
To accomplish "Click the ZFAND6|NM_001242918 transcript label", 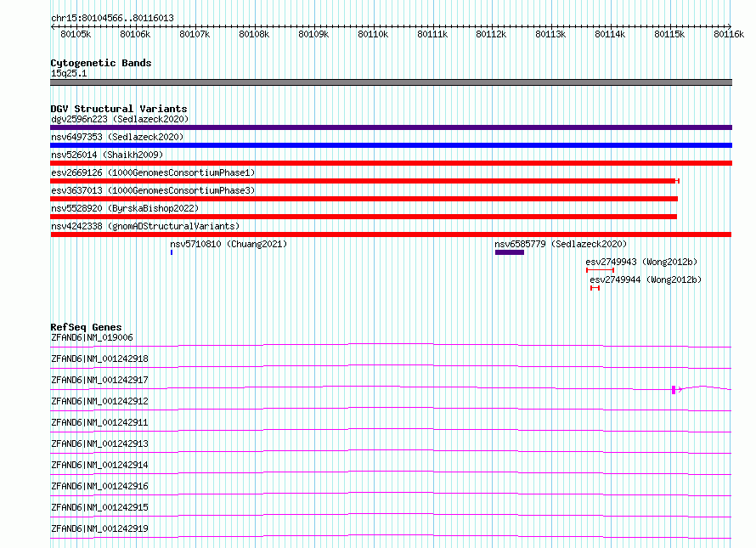I will point(99,359).
